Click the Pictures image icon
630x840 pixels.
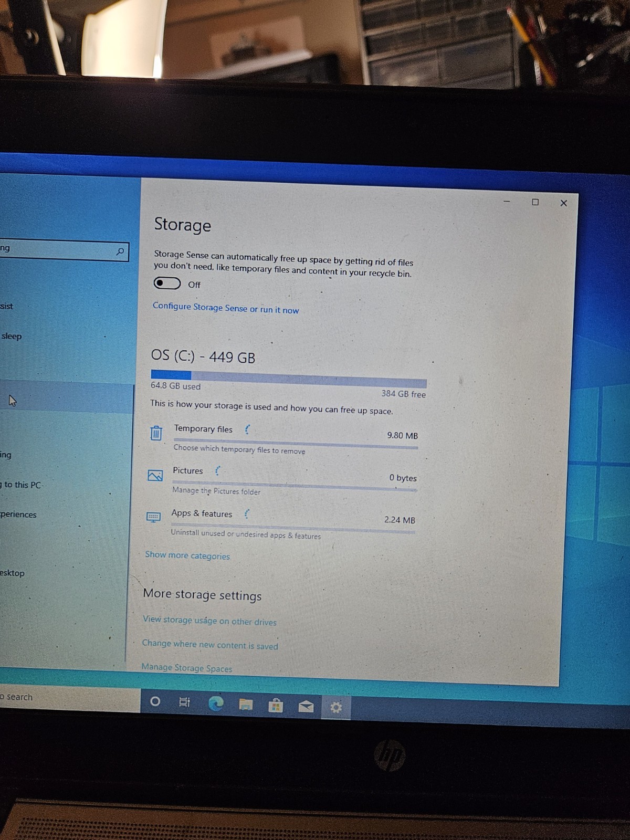pos(155,476)
